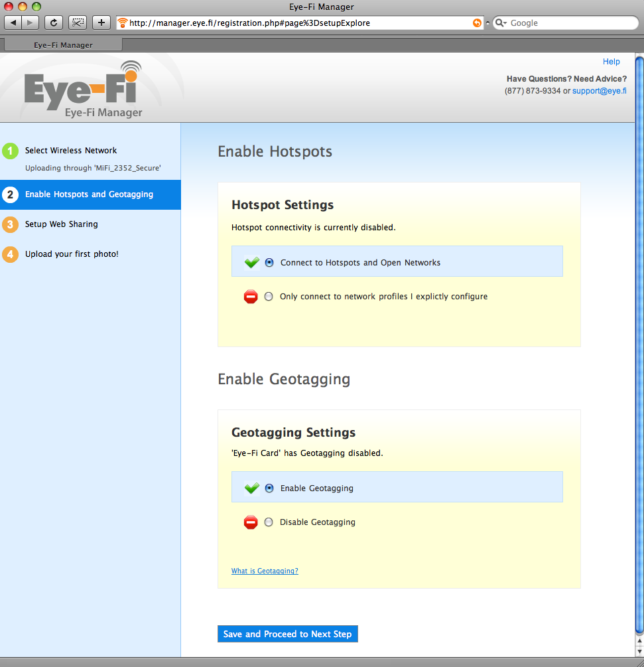Click the orange step 4 circle
This screenshot has width=644, height=667.
[x=10, y=254]
